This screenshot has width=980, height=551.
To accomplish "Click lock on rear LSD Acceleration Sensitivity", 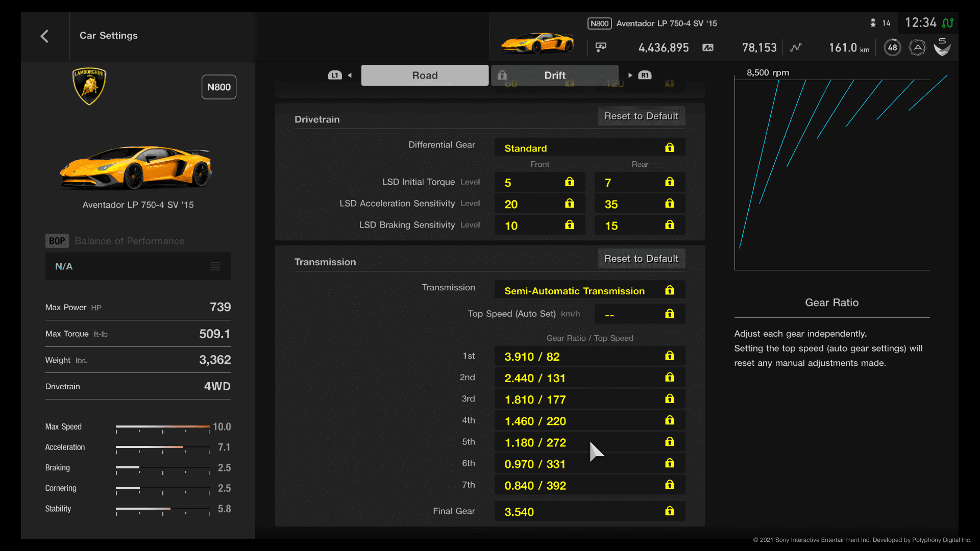I will click(670, 204).
